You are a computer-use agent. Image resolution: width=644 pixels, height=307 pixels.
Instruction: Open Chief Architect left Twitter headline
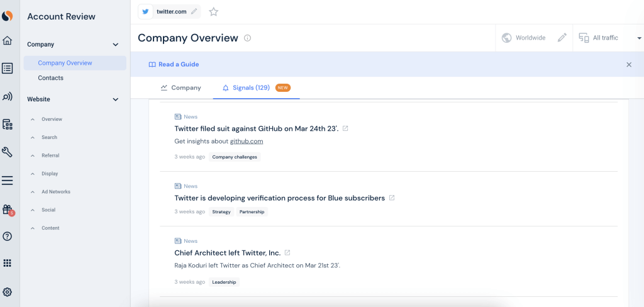click(x=228, y=253)
